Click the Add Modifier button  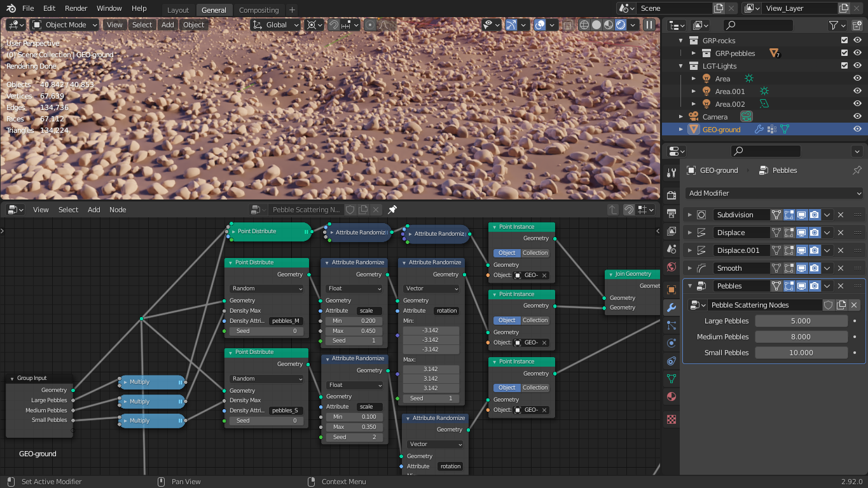tap(773, 193)
